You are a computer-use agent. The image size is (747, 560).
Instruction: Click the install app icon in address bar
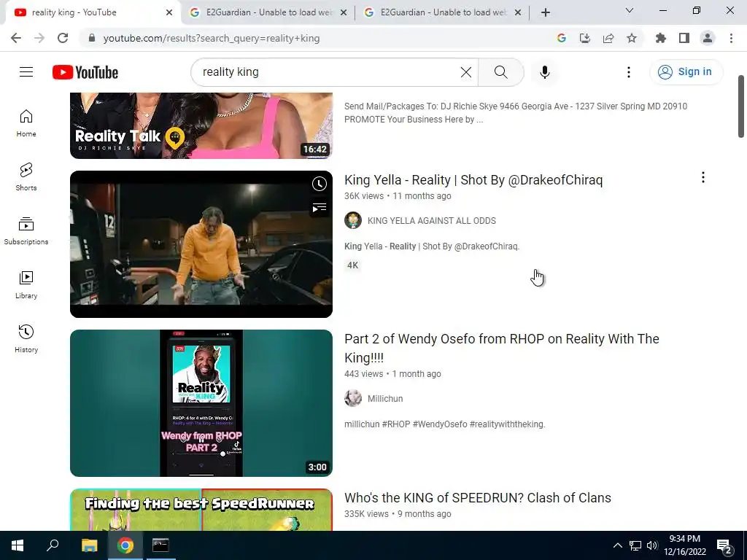click(x=585, y=38)
